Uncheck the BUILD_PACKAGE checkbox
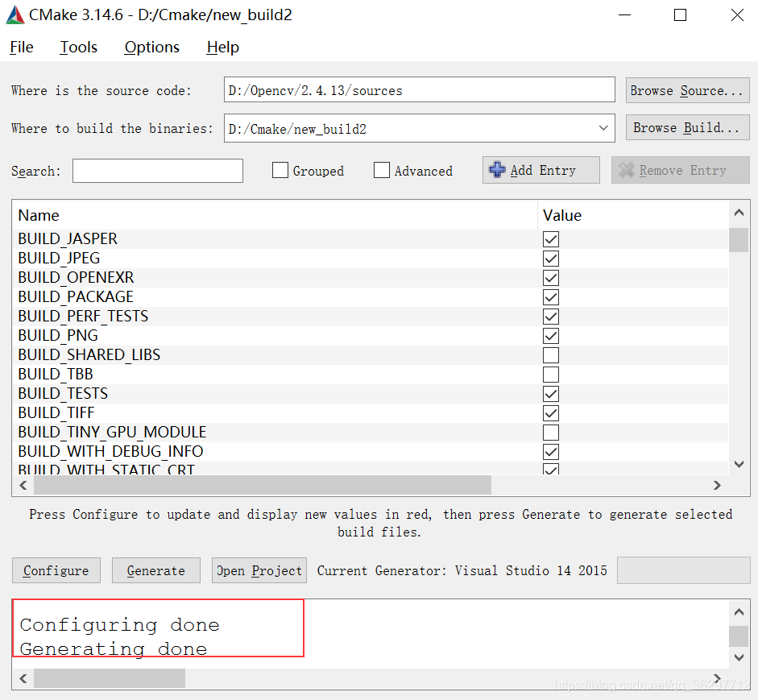Viewport: 758px width, 700px height. [x=551, y=297]
